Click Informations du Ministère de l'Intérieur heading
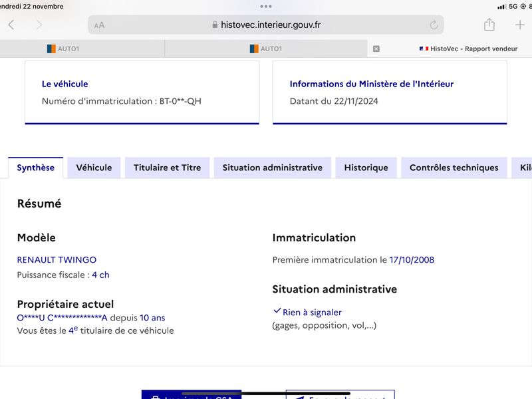 pos(372,84)
